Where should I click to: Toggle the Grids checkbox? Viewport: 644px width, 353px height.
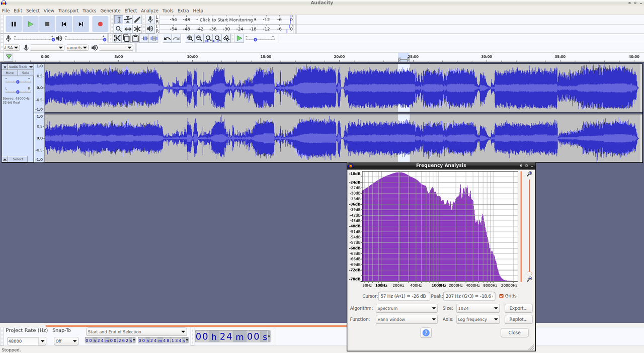pyautogui.click(x=501, y=296)
